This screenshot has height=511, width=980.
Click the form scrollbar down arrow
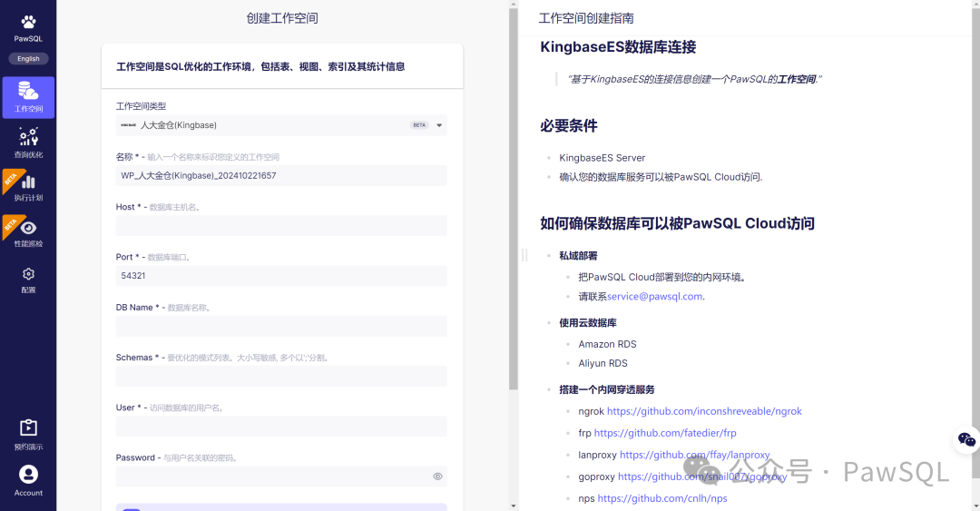pos(514,506)
